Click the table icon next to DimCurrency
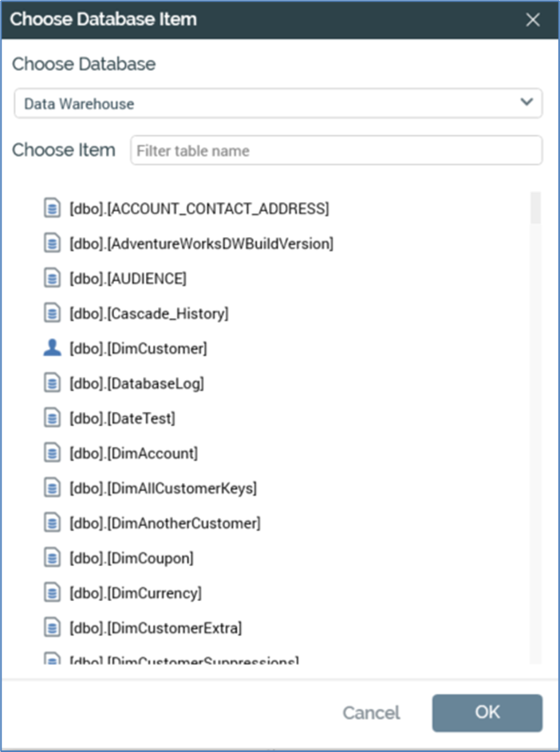Image resolution: width=560 pixels, height=752 pixels. pos(52,593)
